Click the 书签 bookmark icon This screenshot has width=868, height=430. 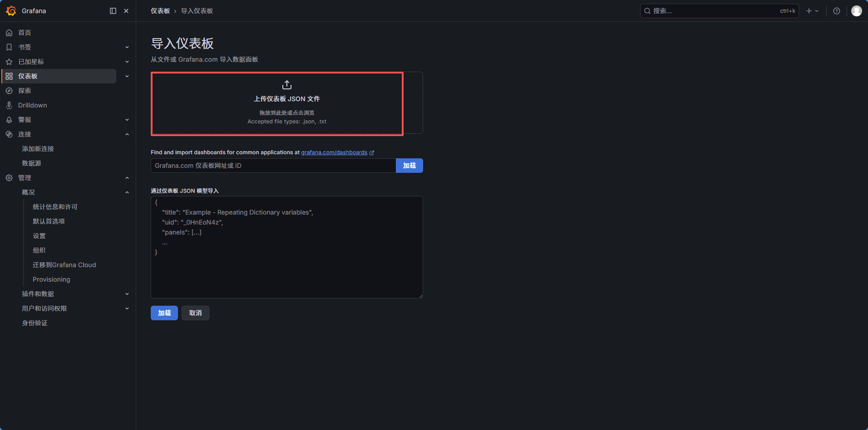pyautogui.click(x=9, y=47)
